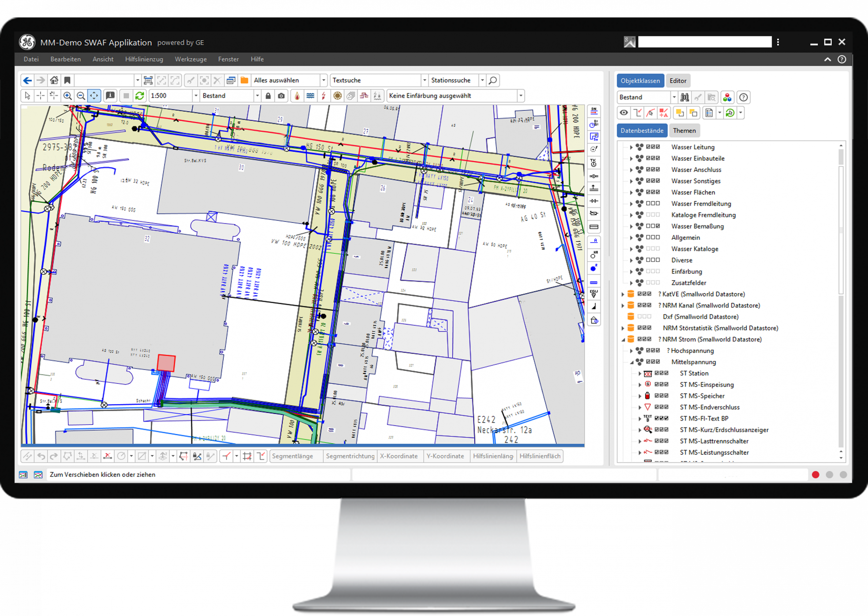Select the Zoom In magnifier tool
Image resolution: width=868 pixels, height=616 pixels.
coord(67,96)
